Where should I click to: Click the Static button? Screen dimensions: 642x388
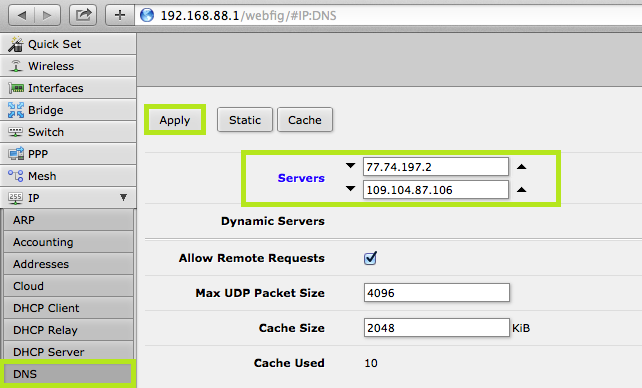pos(245,120)
